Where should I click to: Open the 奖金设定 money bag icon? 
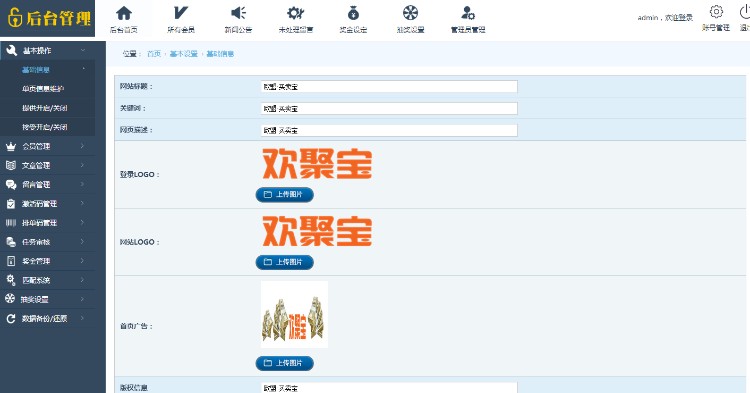pyautogui.click(x=353, y=13)
